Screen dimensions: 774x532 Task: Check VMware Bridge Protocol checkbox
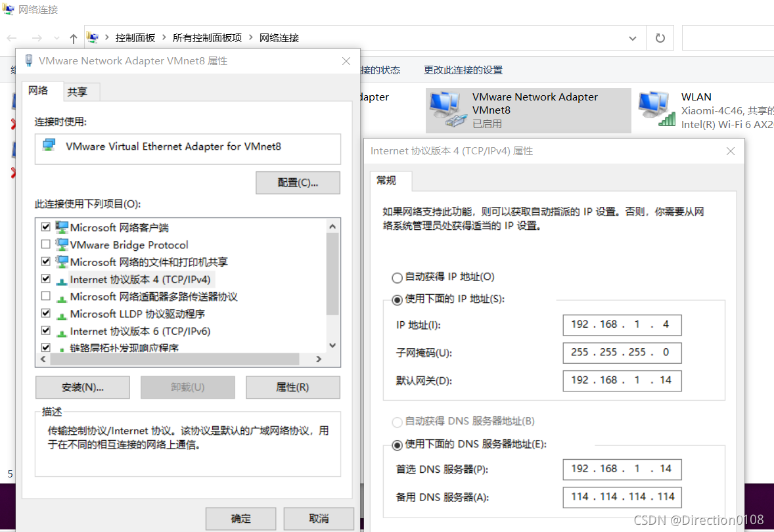pyautogui.click(x=46, y=244)
